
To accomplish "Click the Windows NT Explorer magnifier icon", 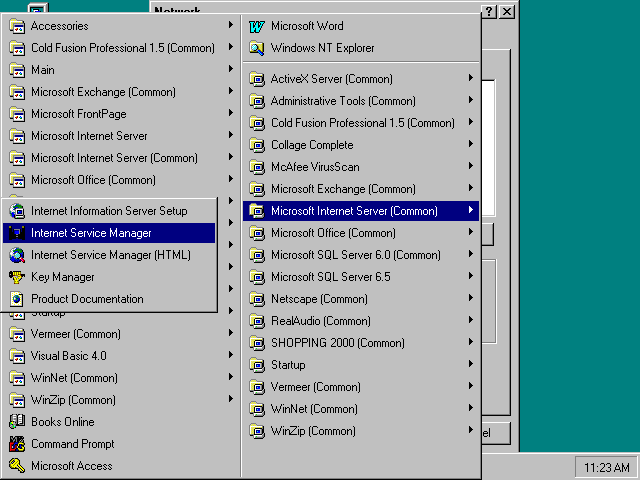I will (x=257, y=48).
